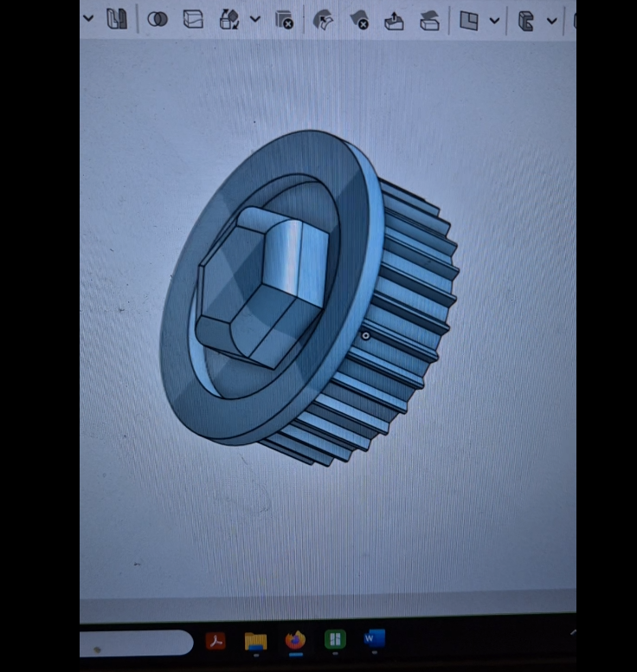Select the Split tool
This screenshot has height=672, width=637.
pyautogui.click(x=193, y=19)
